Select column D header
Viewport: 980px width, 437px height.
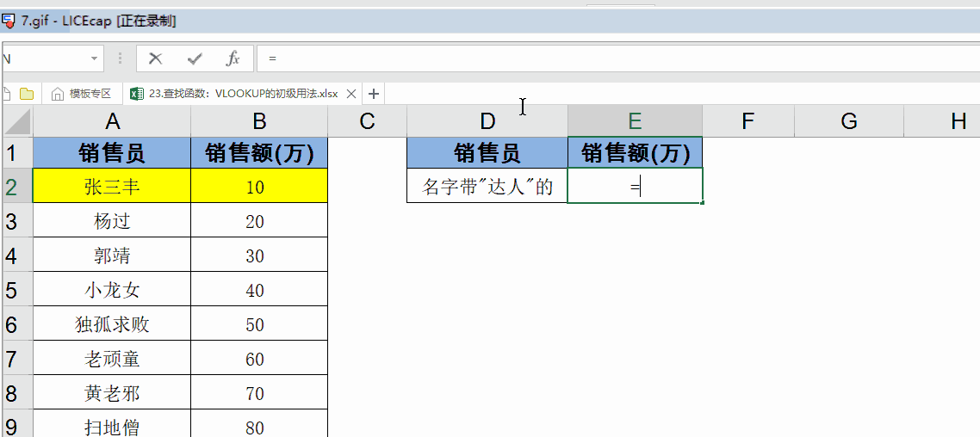(x=487, y=121)
